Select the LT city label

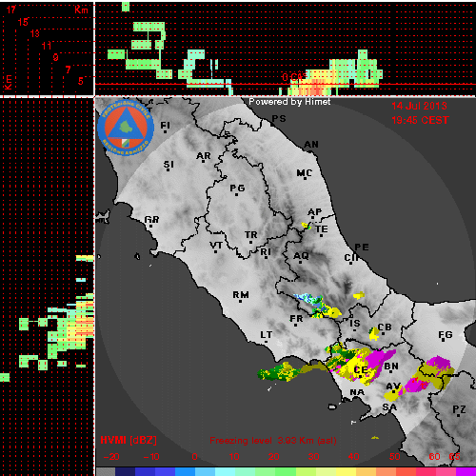(267, 335)
